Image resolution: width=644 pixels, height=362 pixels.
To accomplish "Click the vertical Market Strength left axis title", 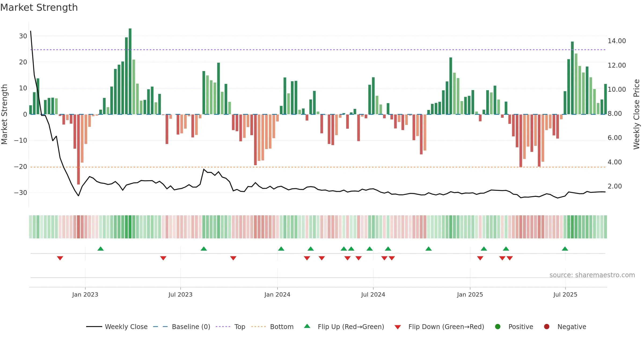I will pos(4,114).
